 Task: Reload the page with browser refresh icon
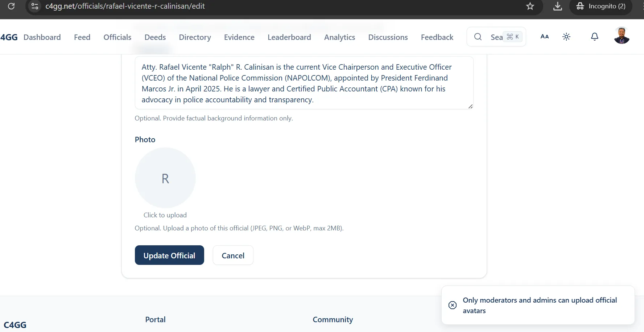(11, 6)
